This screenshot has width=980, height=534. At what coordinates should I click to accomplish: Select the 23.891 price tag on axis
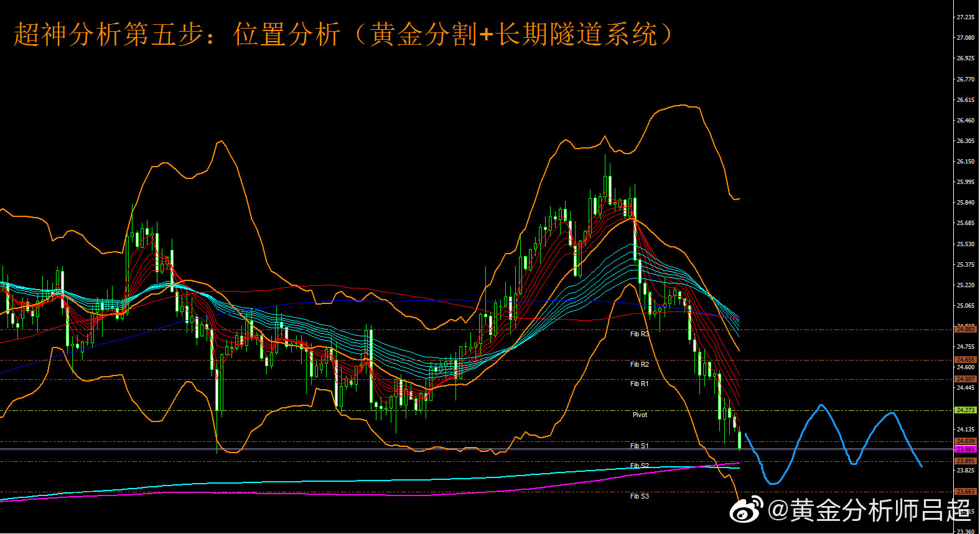tap(965, 461)
